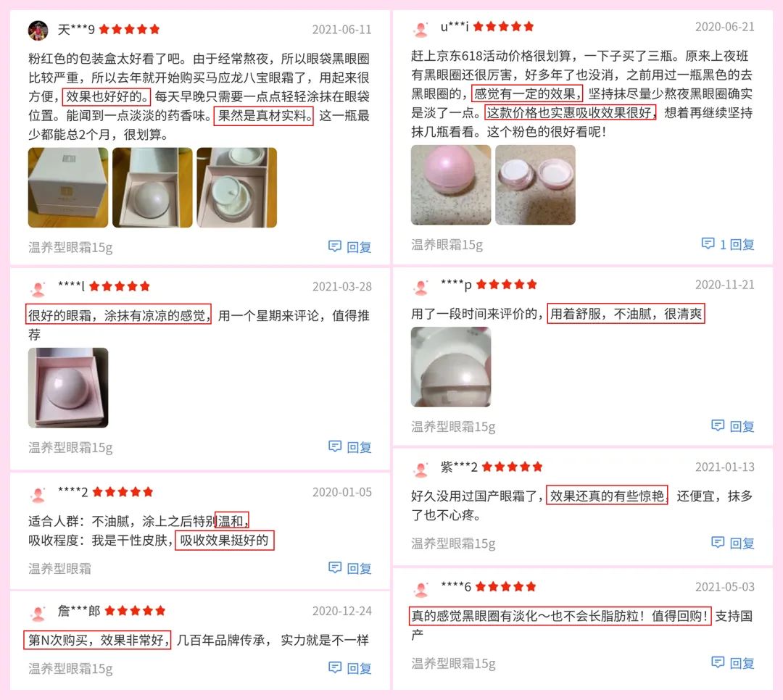783x700 pixels.
Task: View opened cream jar photo in 天***9 review
Action: point(236,188)
